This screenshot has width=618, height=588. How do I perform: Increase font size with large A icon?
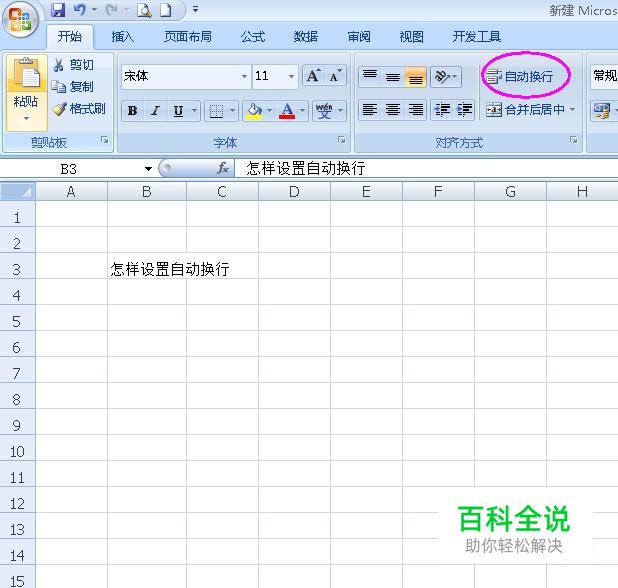point(314,75)
